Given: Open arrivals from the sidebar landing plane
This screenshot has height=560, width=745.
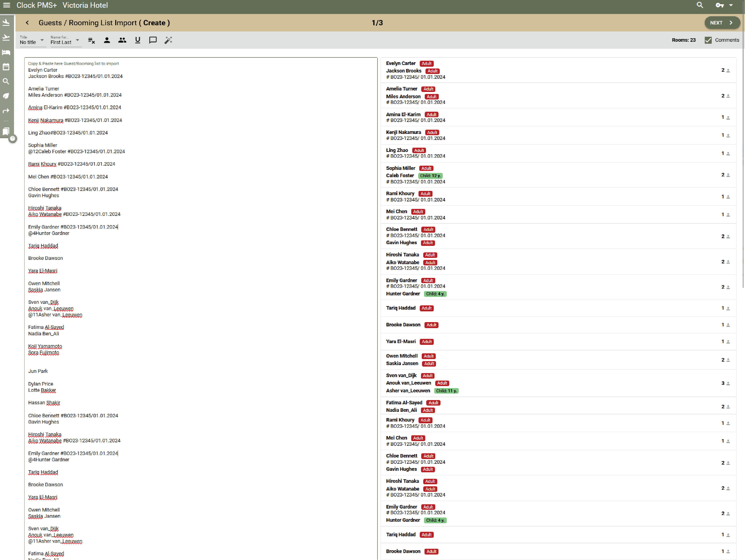Looking at the screenshot, I should (6, 22).
